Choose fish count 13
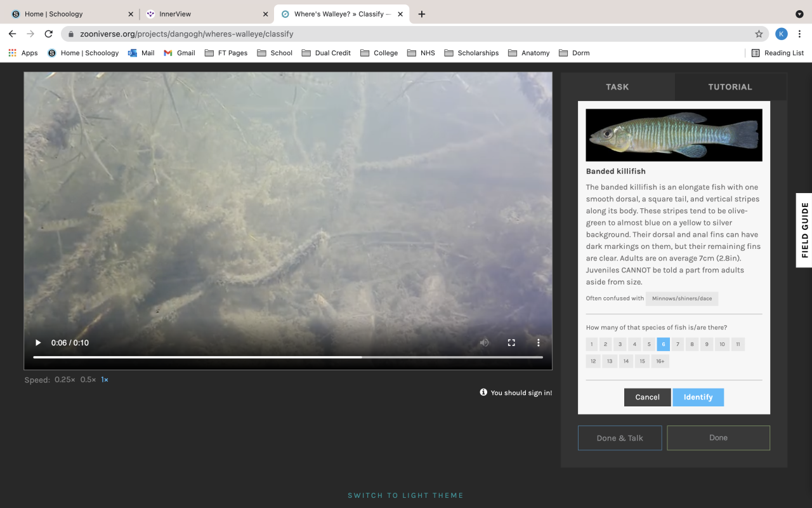Screen dimensions: 812x508 pyautogui.click(x=610, y=361)
